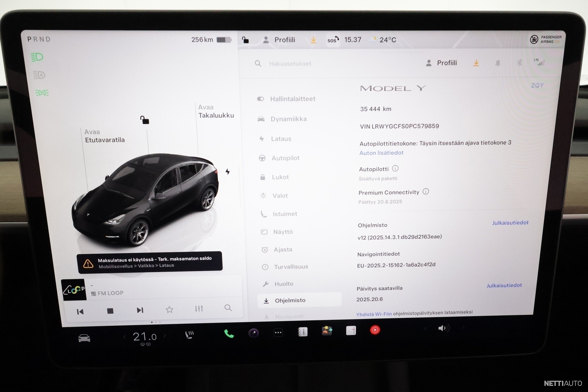Open the phone app

coord(229,333)
